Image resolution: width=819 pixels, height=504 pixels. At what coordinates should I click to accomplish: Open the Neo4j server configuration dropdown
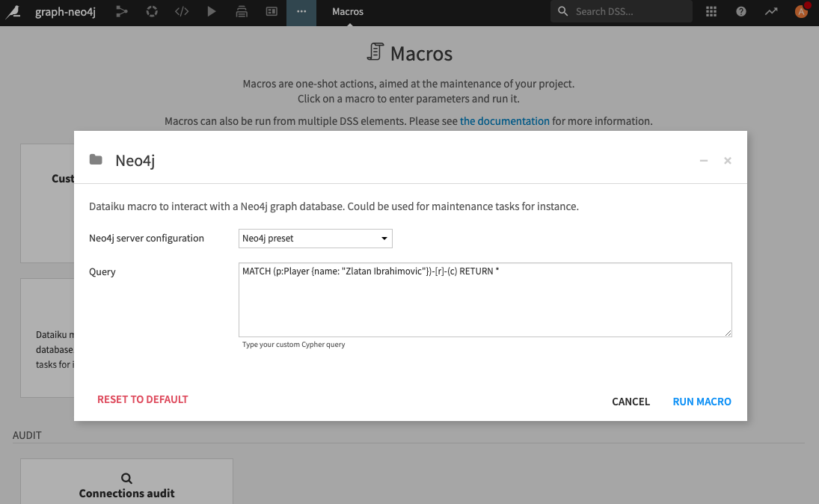[316, 239]
